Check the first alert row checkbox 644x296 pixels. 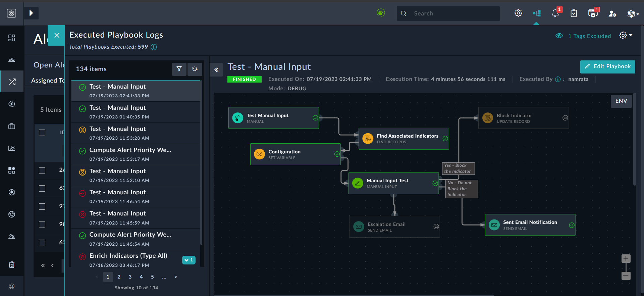[42, 170]
